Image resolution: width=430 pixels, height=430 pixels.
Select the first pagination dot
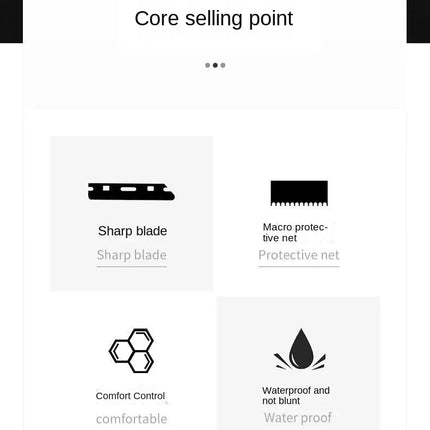(x=207, y=65)
